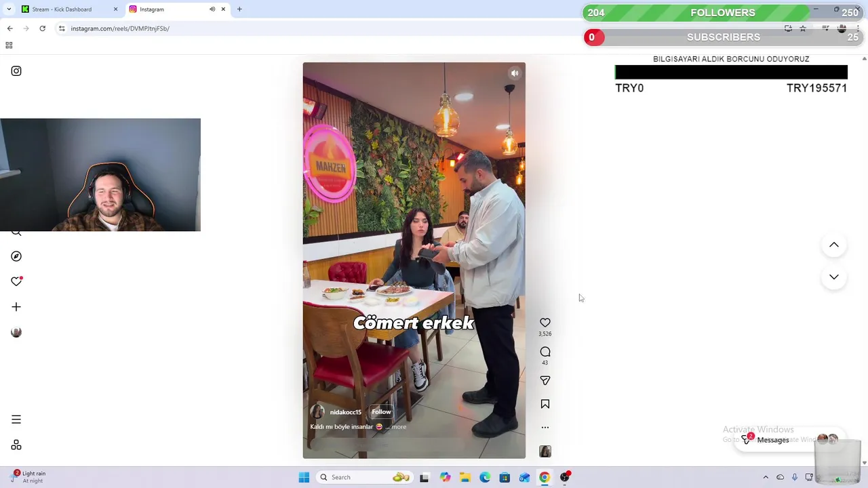Viewport: 868px width, 488px height.
Task: Toggle the reel's sound speaker button
Action: 515,73
